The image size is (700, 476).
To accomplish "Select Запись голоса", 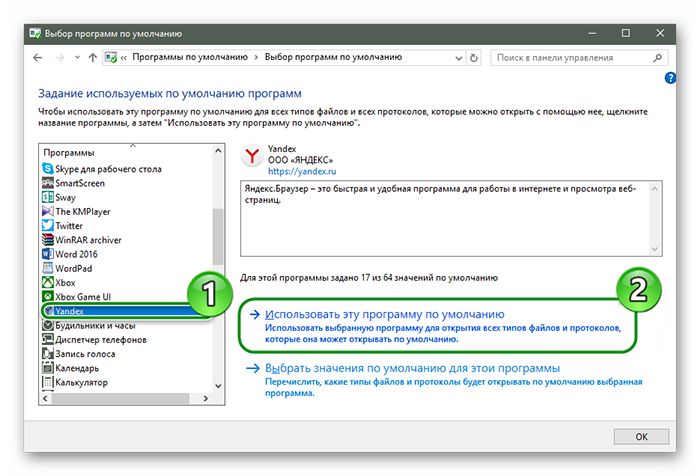I will pos(85,354).
